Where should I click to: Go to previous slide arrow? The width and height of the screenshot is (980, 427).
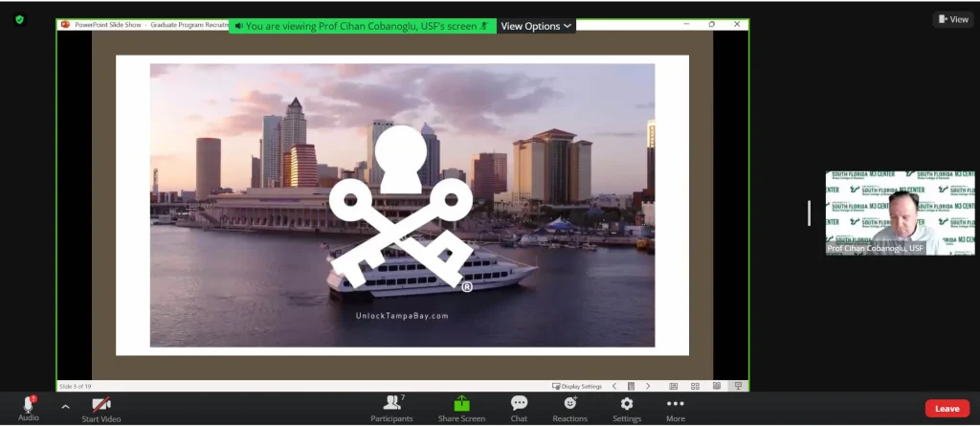pos(614,387)
